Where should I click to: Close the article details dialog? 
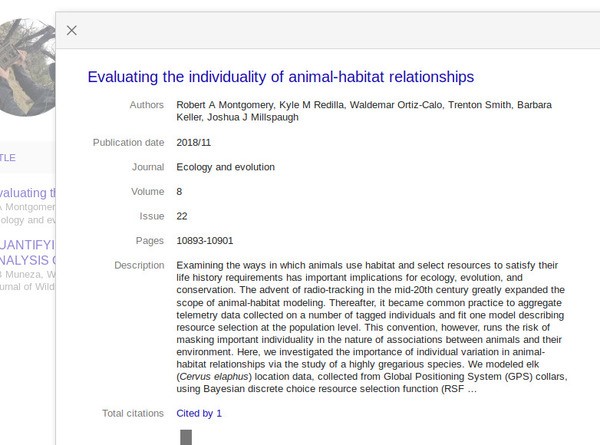[x=71, y=30]
